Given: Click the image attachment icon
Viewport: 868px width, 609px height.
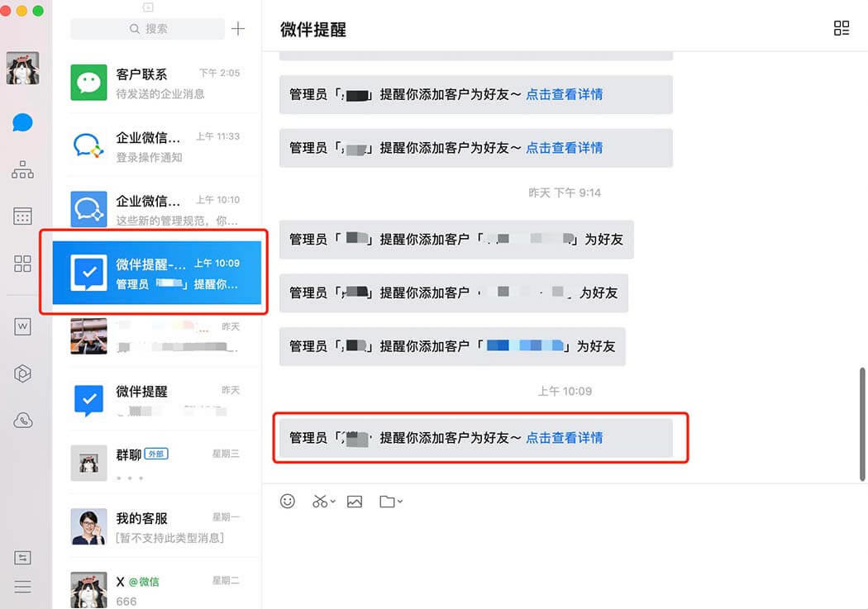Looking at the screenshot, I should click(x=355, y=502).
